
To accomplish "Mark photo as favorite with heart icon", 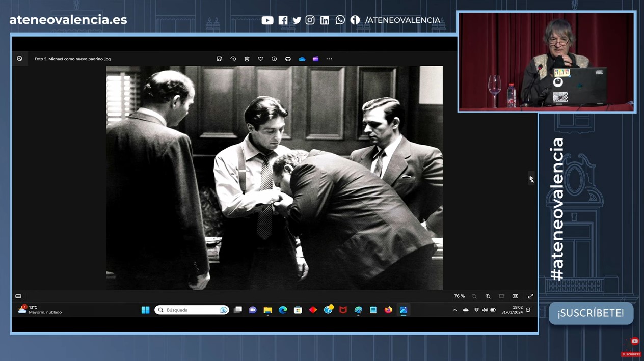I will pyautogui.click(x=260, y=59).
